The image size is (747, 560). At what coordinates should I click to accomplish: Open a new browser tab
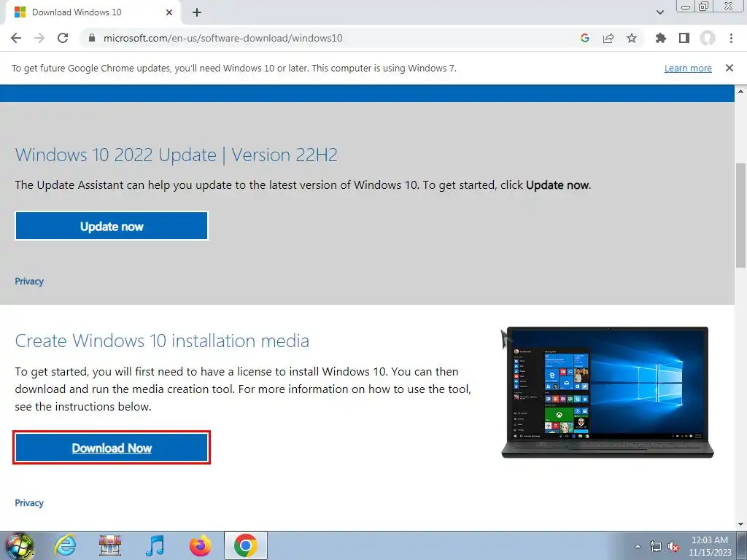coord(197,12)
